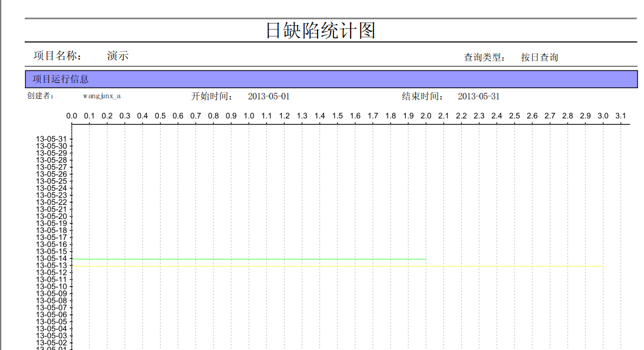Select the 项目名称 label
644x350 pixels.
pyautogui.click(x=58, y=56)
